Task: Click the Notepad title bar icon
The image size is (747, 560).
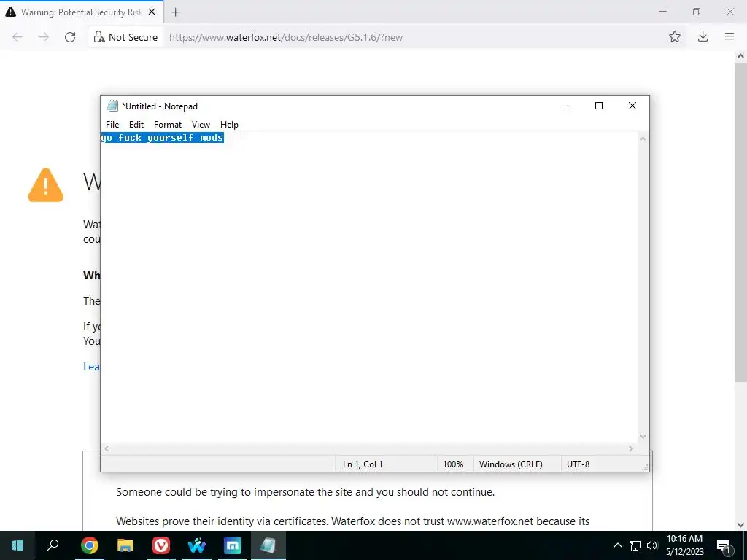Action: (112, 106)
